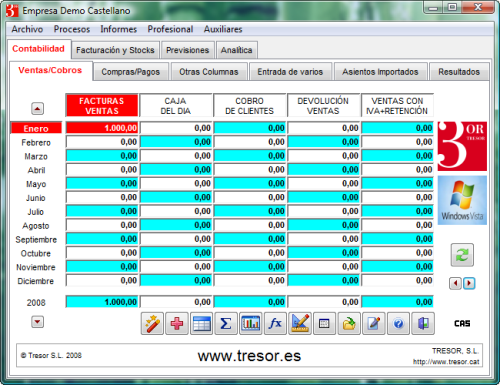Open the table grid view icon

(202, 323)
